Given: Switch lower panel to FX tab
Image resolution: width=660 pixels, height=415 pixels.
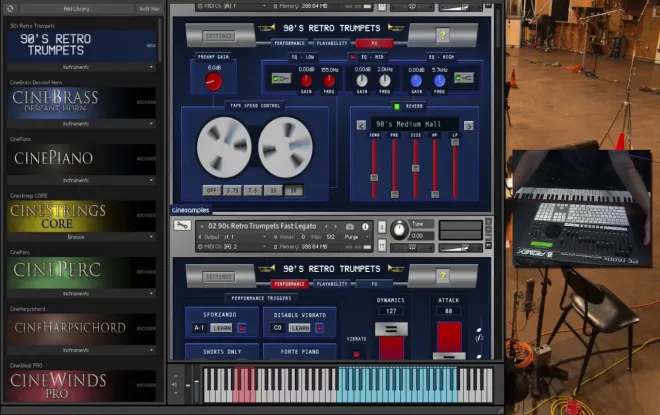Looking at the screenshot, I should point(374,284).
